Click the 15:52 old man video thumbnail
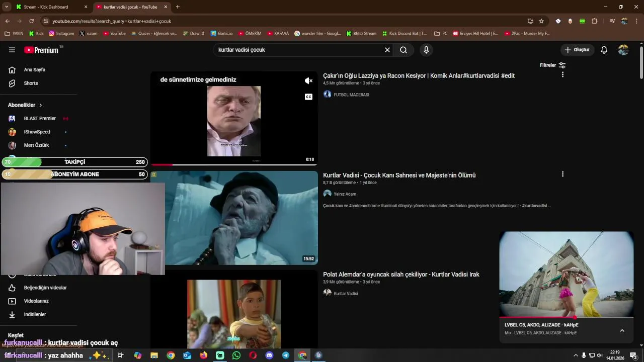644x362 pixels. 242,218
